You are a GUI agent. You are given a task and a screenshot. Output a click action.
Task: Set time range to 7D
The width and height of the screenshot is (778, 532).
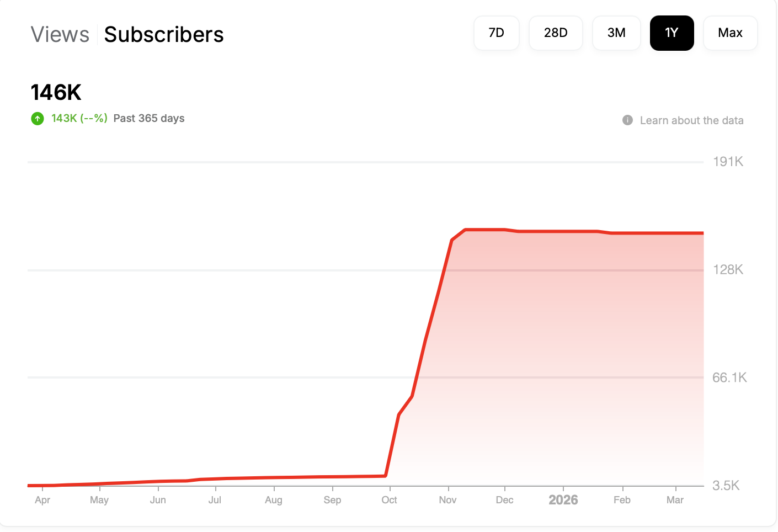(496, 33)
